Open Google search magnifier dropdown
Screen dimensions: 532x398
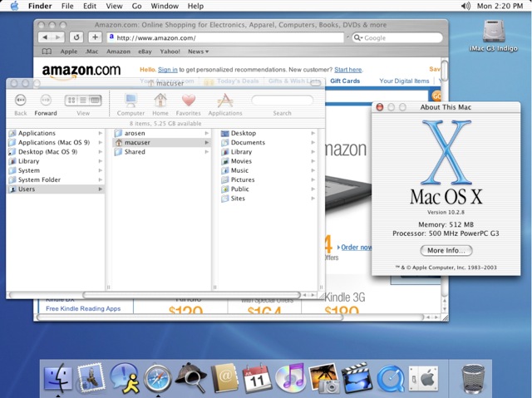tap(358, 37)
